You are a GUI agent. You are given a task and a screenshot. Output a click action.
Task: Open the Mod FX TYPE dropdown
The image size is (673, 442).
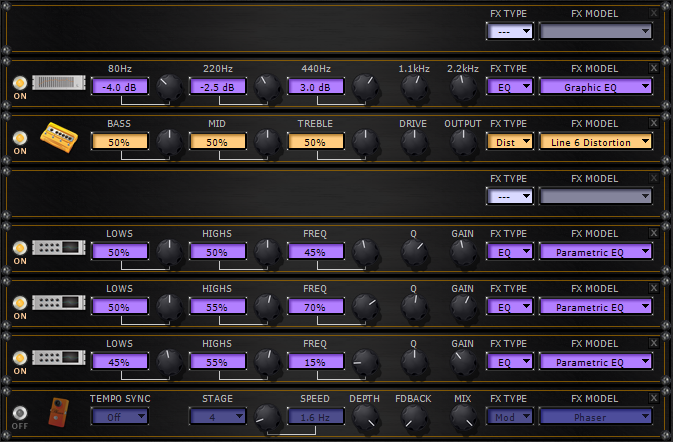click(x=510, y=416)
